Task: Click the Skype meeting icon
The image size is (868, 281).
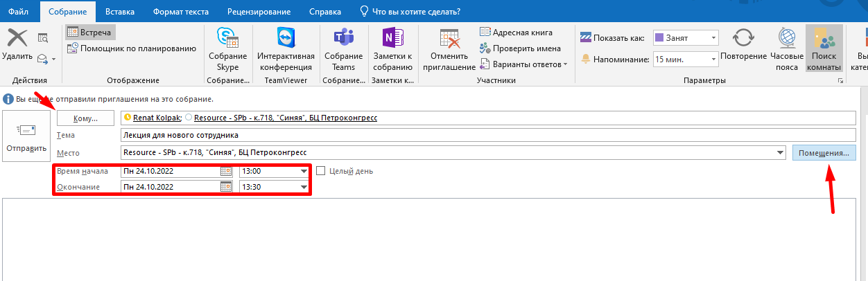Action: (227, 39)
